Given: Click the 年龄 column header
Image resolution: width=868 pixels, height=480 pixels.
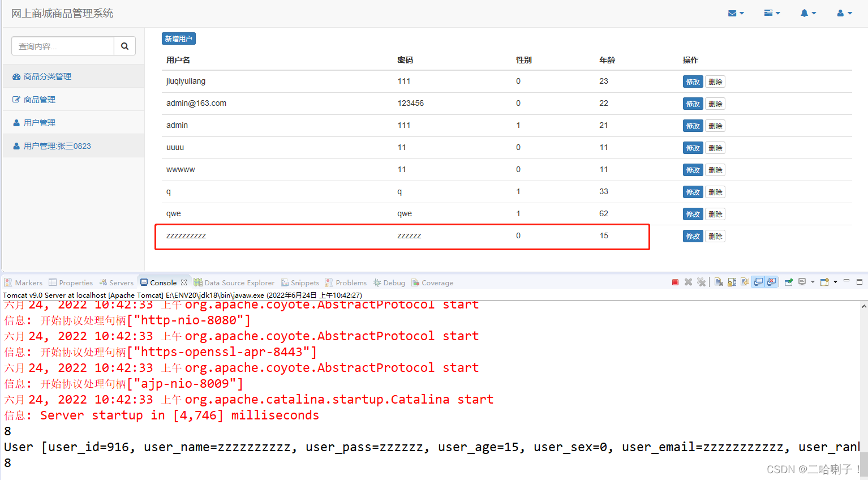Looking at the screenshot, I should tap(607, 60).
